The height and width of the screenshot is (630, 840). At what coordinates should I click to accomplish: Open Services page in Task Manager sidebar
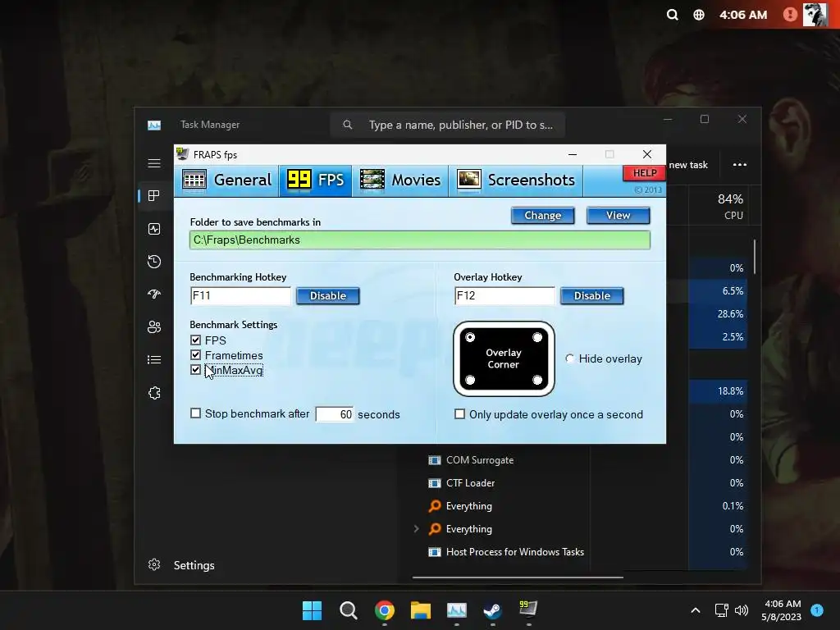154,393
